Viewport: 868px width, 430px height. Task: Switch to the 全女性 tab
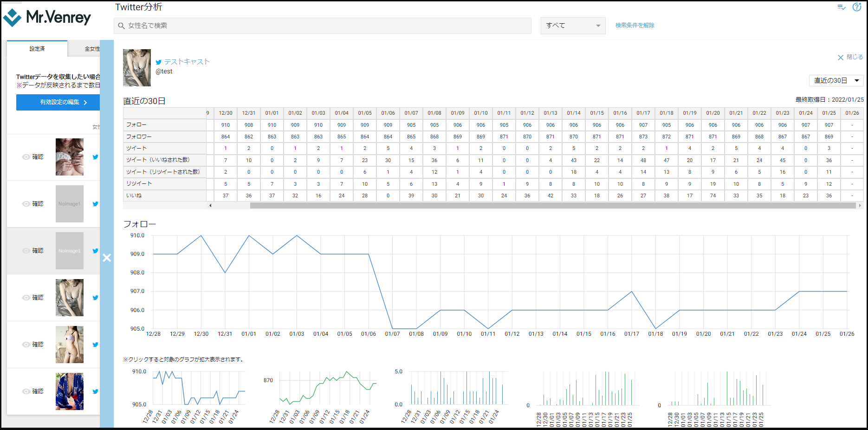point(91,49)
